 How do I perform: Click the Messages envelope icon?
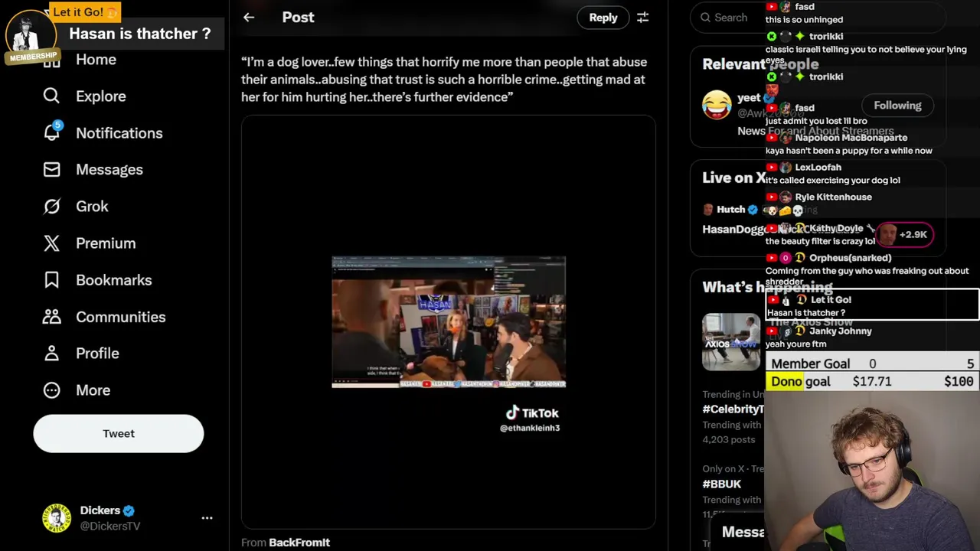(51, 169)
